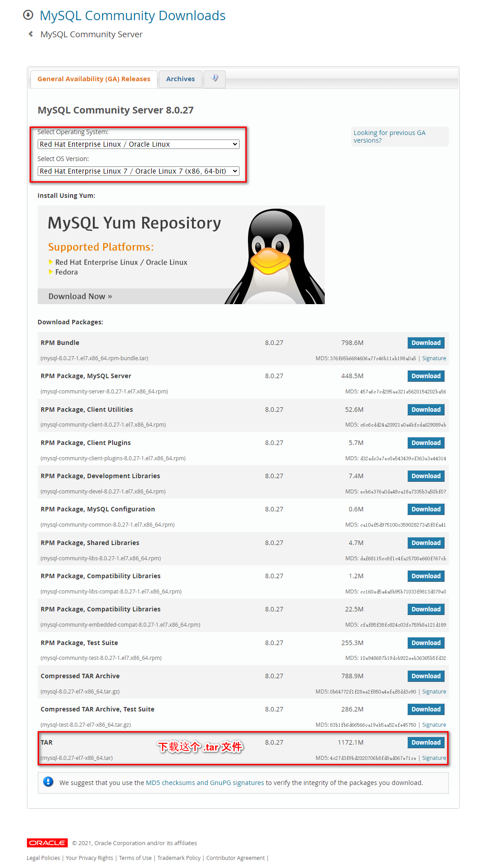Download Compressed TAR Archive, Test Suite
The image size is (484, 868).
click(426, 709)
